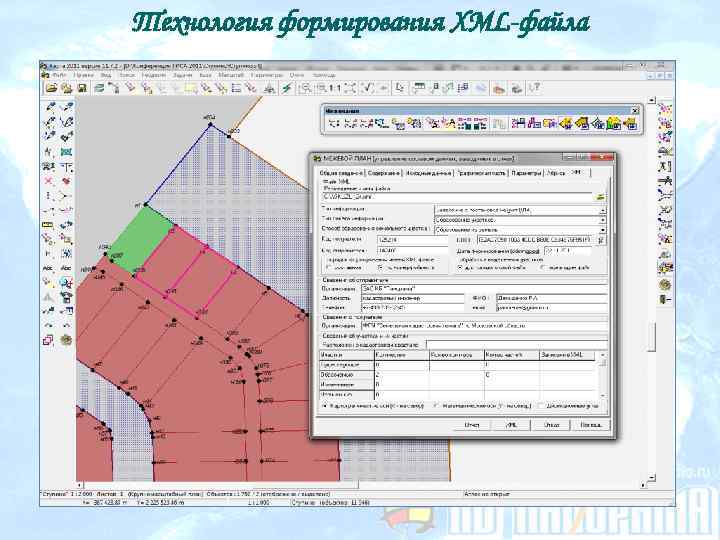720x540 pixels.
Task: Click the fit-to-extent zoom icon
Action: click(x=350, y=88)
